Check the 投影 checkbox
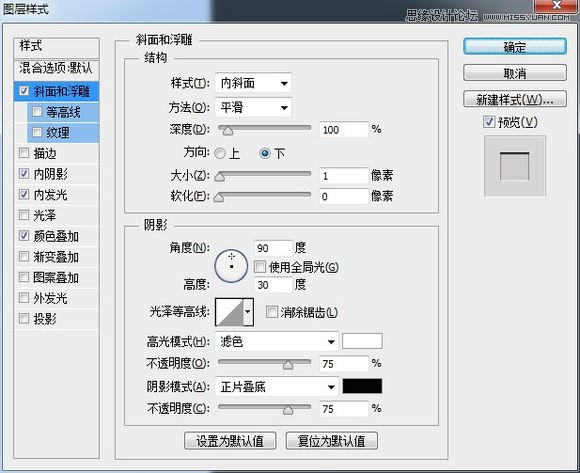 click(24, 318)
